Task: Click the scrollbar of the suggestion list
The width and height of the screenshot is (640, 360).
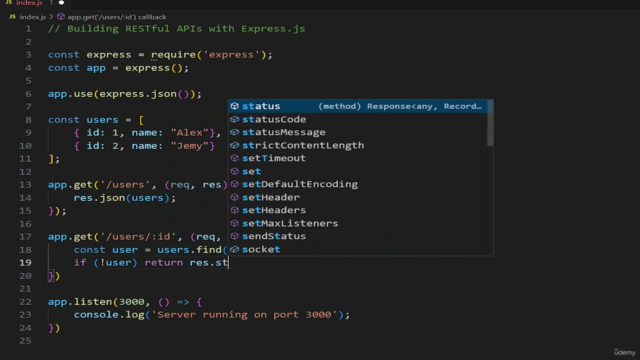Action: [490, 123]
